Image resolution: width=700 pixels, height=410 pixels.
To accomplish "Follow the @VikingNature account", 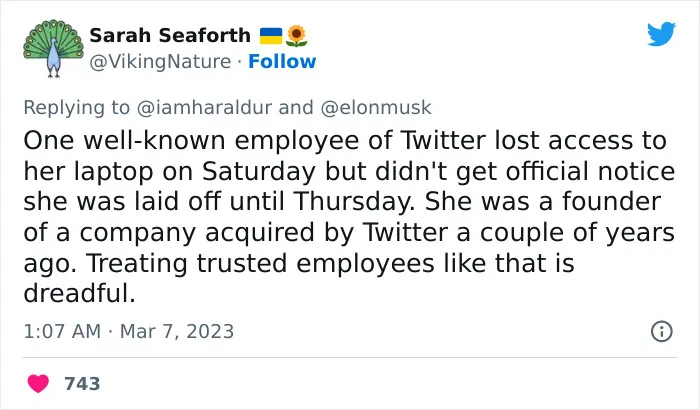I will click(x=282, y=62).
